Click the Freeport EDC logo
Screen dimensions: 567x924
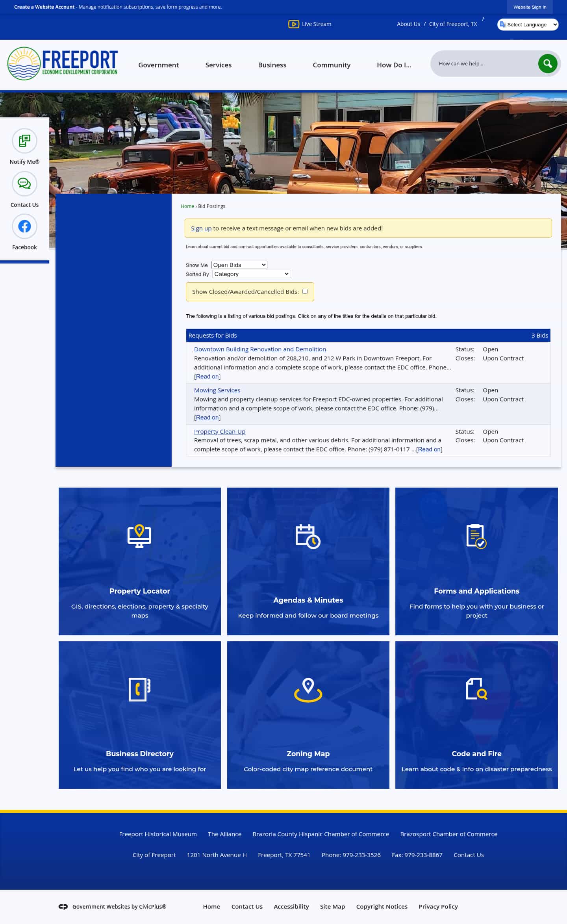[x=63, y=63]
